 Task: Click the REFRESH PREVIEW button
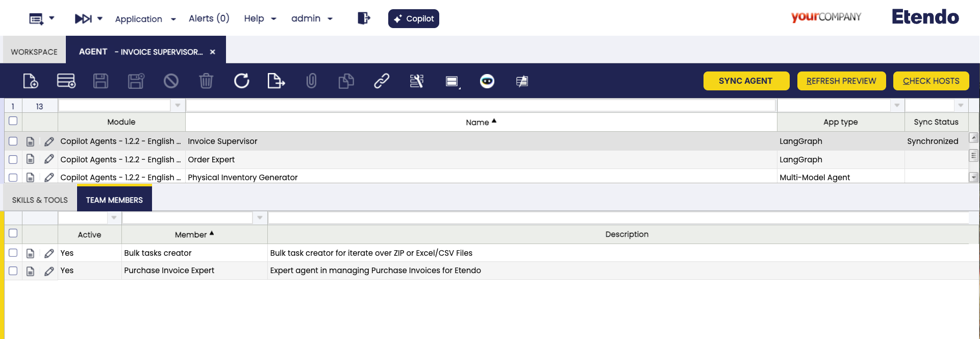(841, 81)
